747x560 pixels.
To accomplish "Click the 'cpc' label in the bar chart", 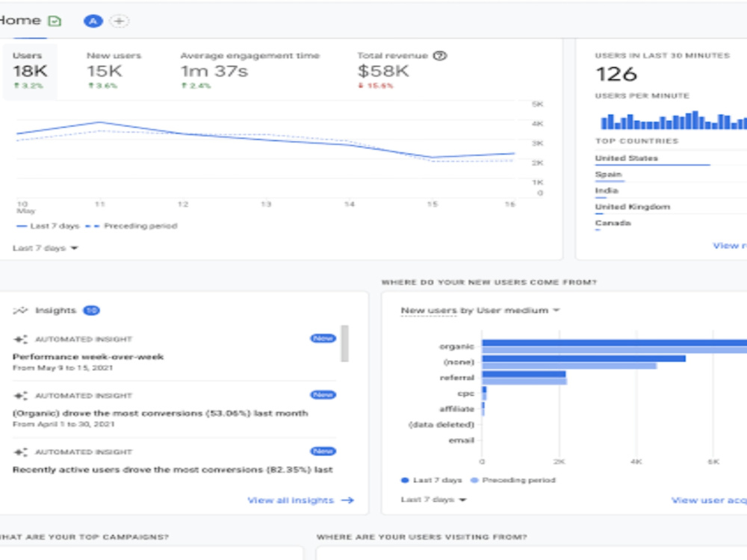I will (465, 393).
